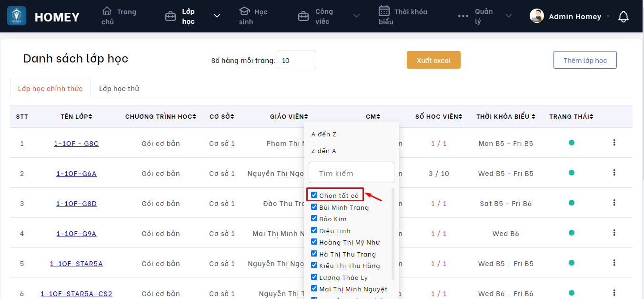Click the notification bell icon
Screen dimensions: 644x299
tap(623, 17)
